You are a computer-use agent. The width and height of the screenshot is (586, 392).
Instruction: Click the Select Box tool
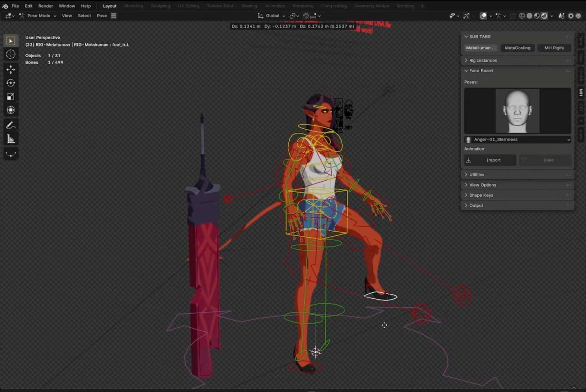click(x=11, y=41)
